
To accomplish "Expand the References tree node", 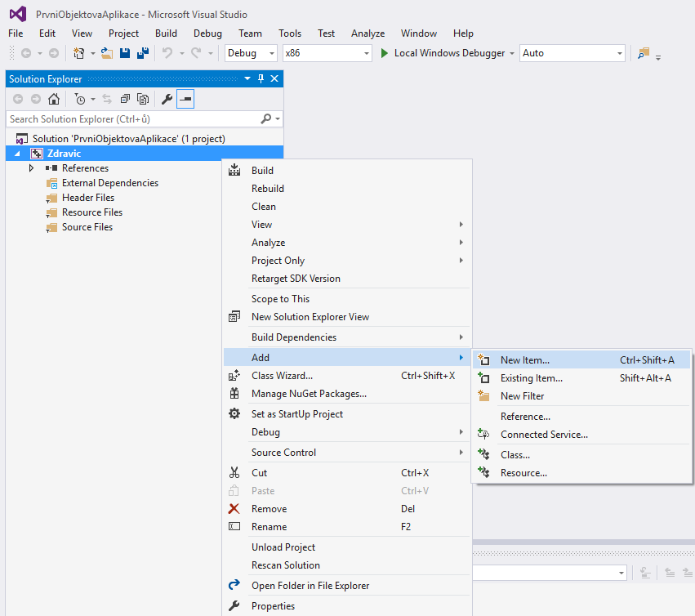I will click(31, 168).
